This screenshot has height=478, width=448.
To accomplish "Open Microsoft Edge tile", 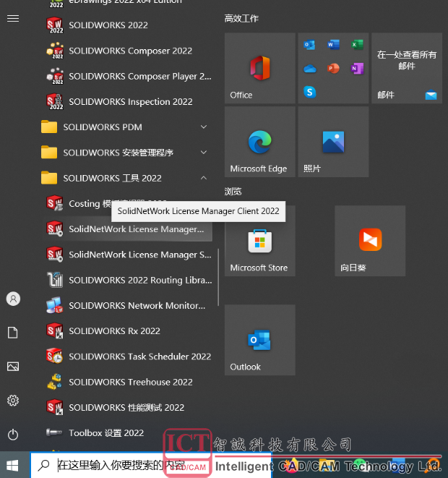I will (260, 142).
